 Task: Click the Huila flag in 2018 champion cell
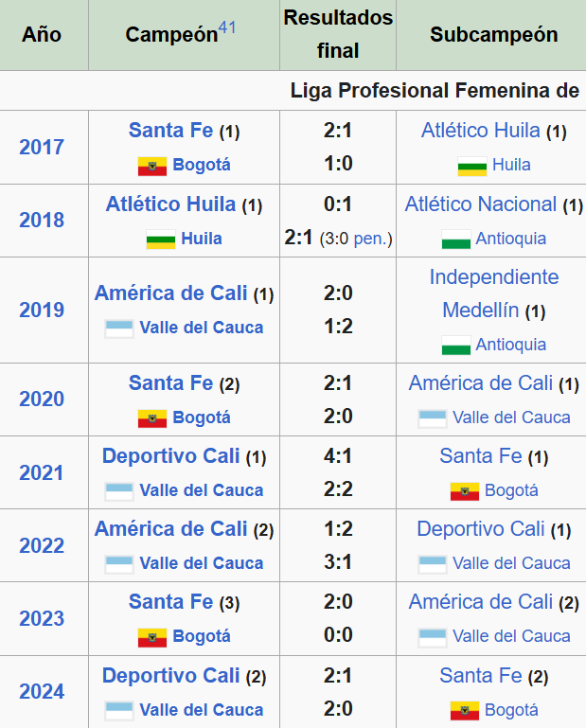pos(161,240)
